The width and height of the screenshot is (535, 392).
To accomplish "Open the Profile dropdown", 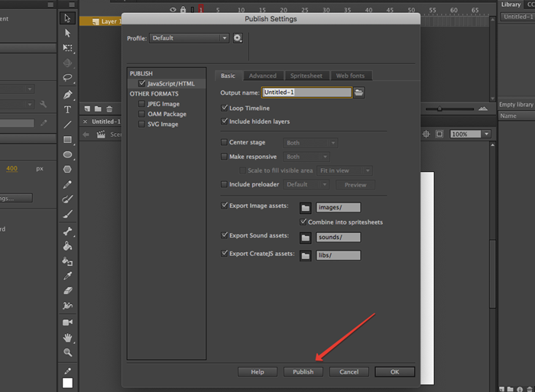I will 189,37.
